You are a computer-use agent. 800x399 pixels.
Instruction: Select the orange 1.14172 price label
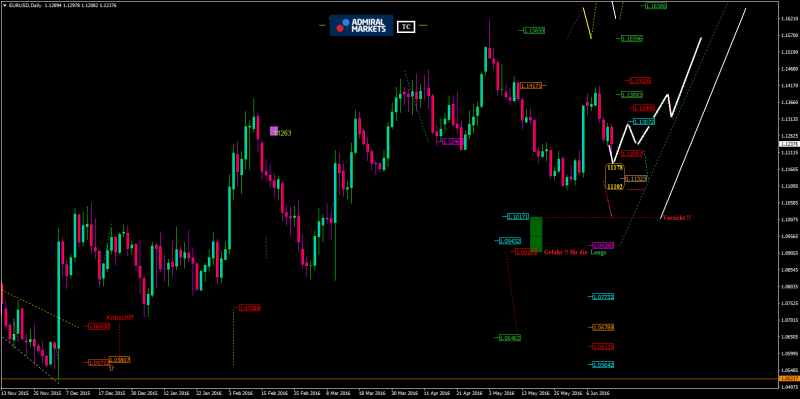pos(531,86)
